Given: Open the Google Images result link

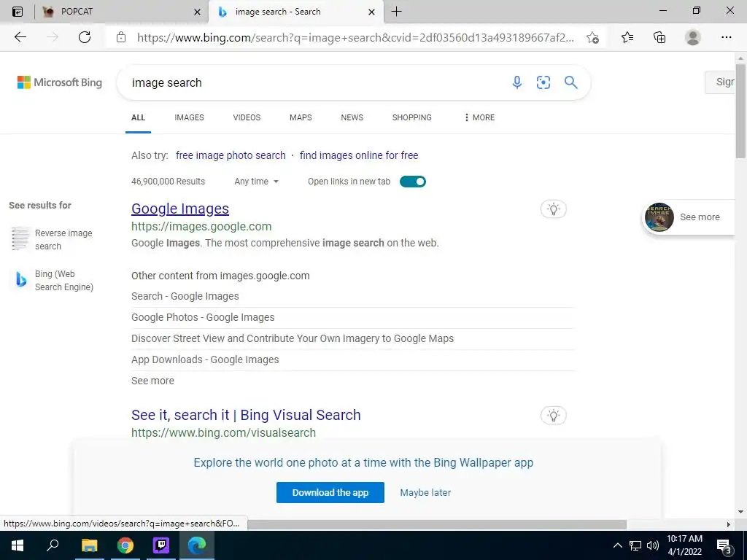Looking at the screenshot, I should [180, 209].
